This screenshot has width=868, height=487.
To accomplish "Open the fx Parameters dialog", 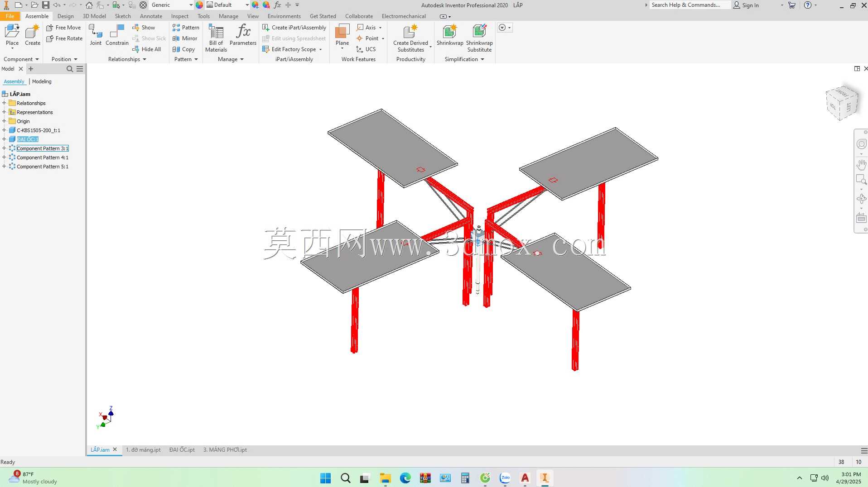I will pos(243,35).
